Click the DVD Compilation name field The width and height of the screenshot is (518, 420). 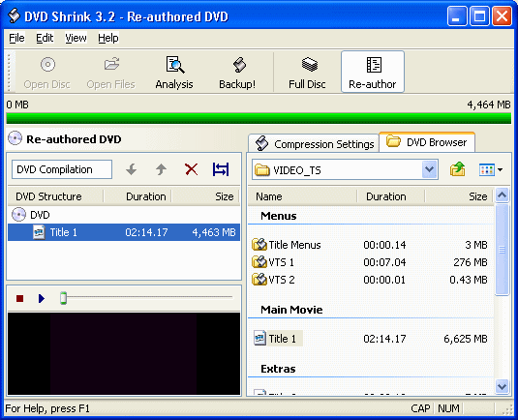coord(62,169)
